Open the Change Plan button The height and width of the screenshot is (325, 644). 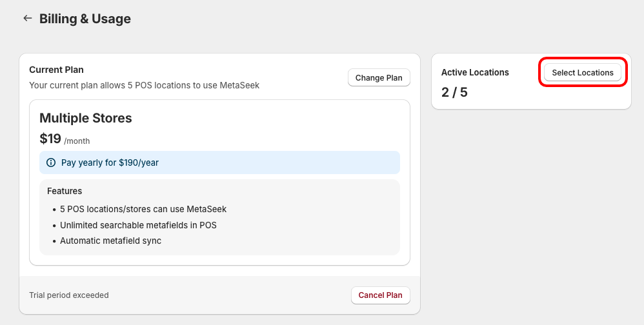pos(379,78)
